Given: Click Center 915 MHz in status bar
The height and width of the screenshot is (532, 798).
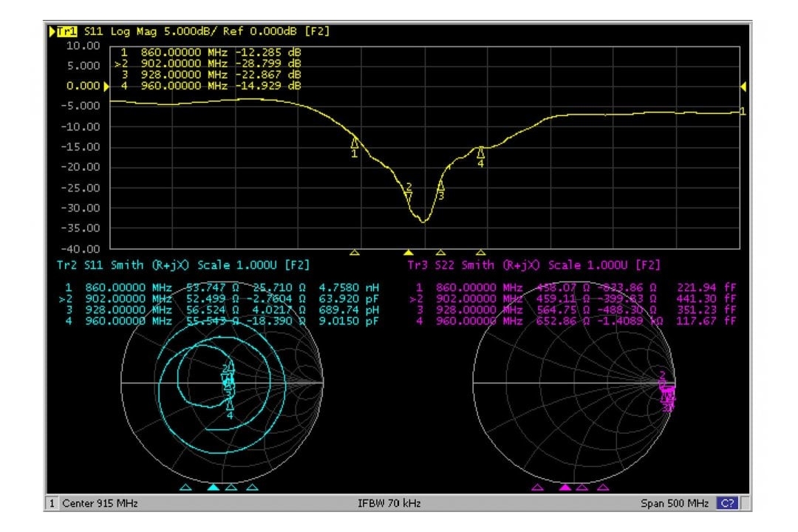Looking at the screenshot, I should click(x=100, y=503).
